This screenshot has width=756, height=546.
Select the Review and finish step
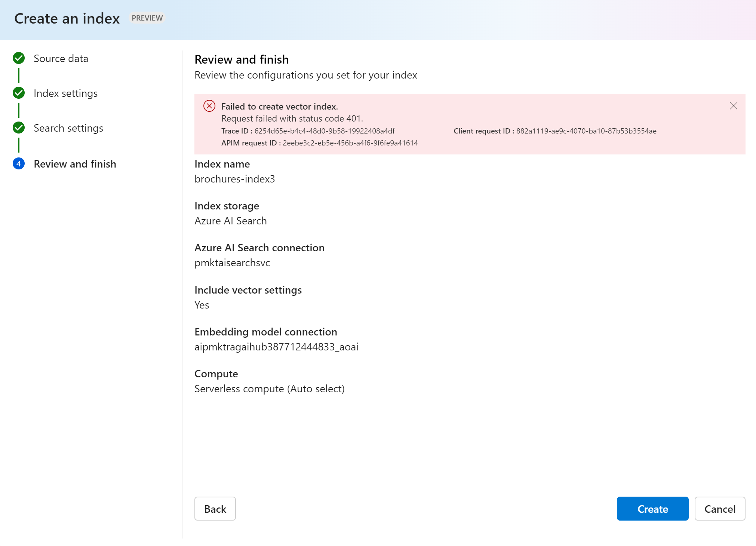[75, 164]
